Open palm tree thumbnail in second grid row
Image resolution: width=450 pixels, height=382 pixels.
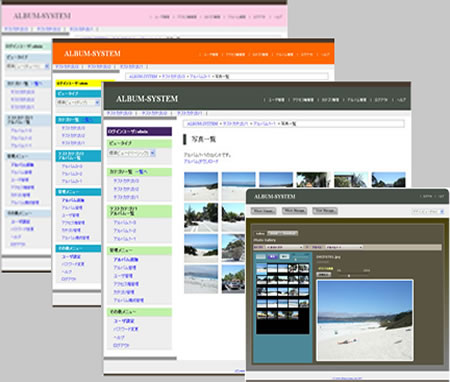point(201,217)
